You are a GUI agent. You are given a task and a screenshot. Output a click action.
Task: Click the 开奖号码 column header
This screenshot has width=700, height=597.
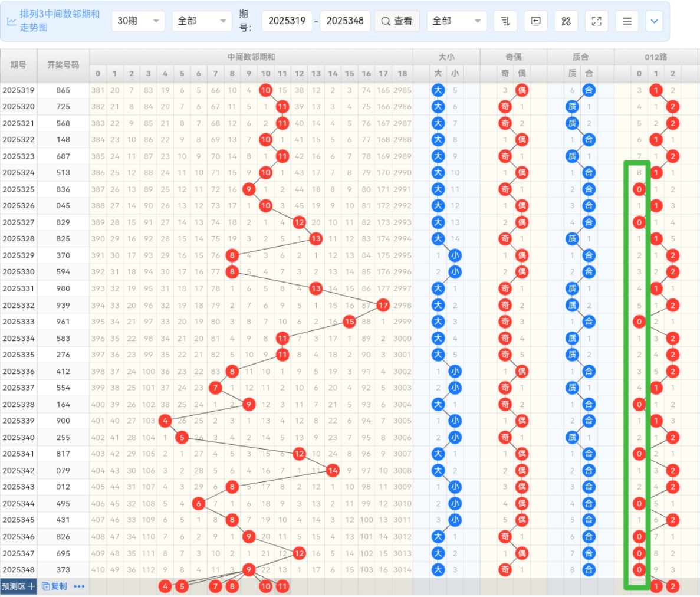point(63,65)
